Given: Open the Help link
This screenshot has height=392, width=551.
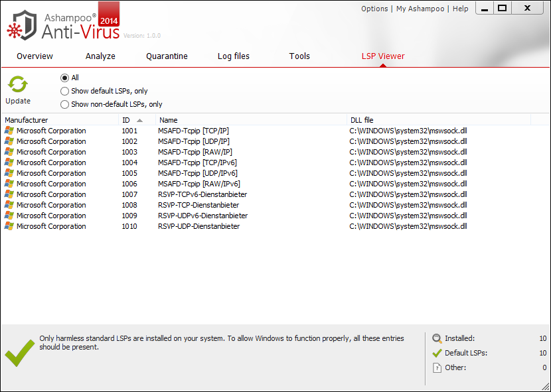Looking at the screenshot, I should pos(460,9).
